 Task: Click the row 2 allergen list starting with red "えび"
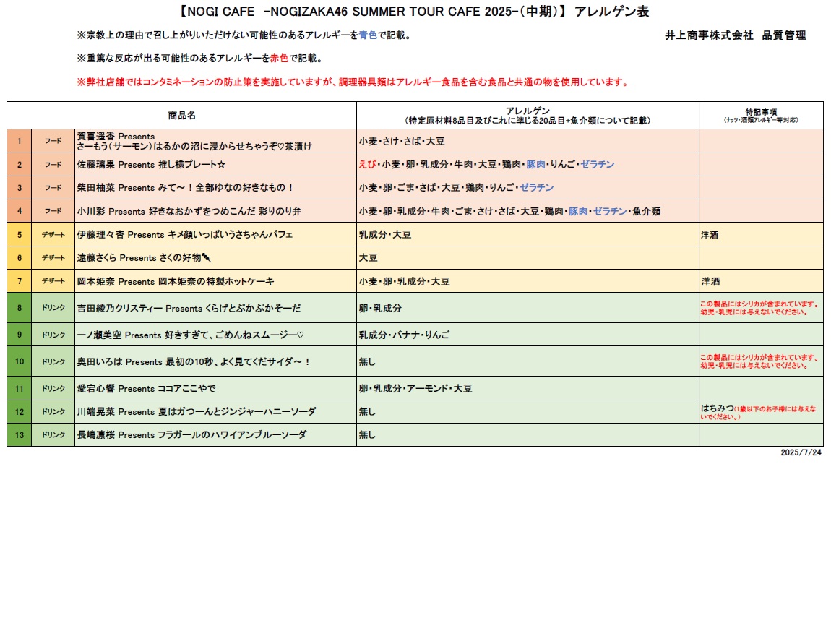[528, 164]
